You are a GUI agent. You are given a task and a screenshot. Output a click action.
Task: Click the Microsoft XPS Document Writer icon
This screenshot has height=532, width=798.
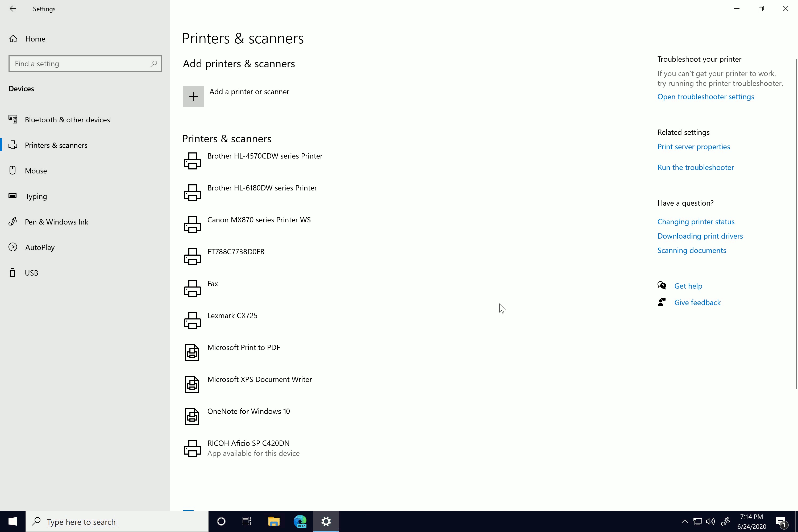(x=192, y=384)
